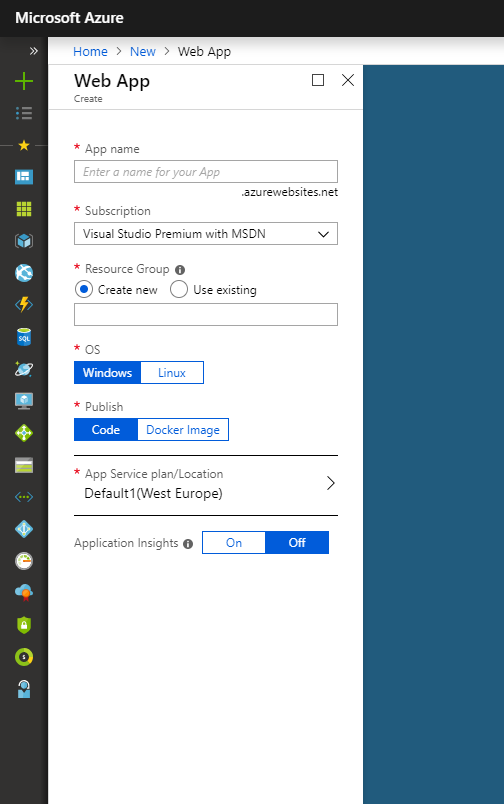Click the App name input field

click(x=206, y=172)
